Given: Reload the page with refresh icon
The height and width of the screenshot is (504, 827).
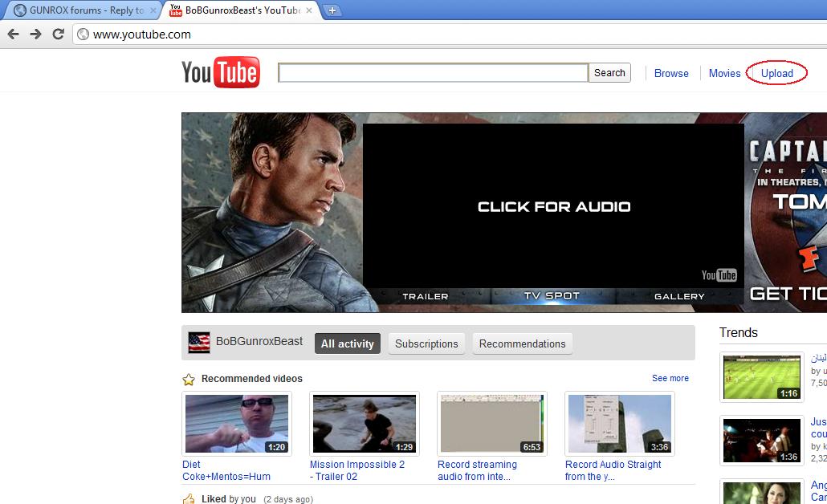Looking at the screenshot, I should pyautogui.click(x=58, y=34).
